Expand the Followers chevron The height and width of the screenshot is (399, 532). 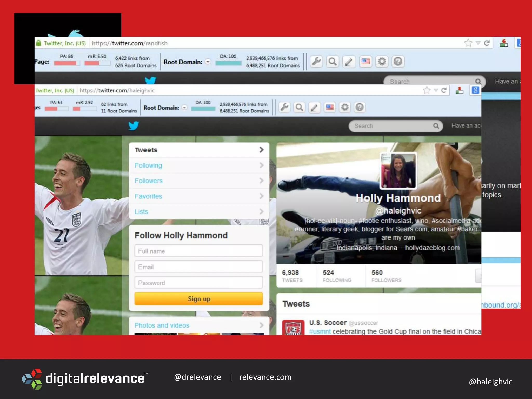pyautogui.click(x=262, y=181)
